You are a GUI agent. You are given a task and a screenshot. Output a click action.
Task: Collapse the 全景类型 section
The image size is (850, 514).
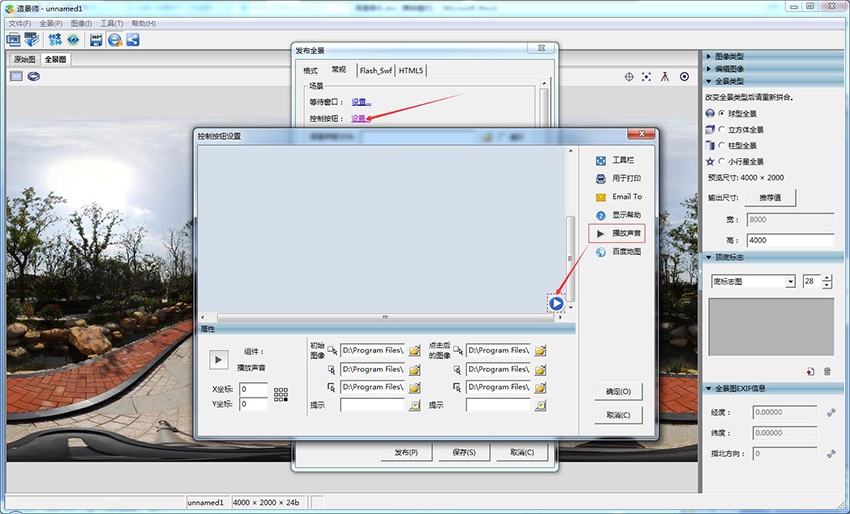710,81
